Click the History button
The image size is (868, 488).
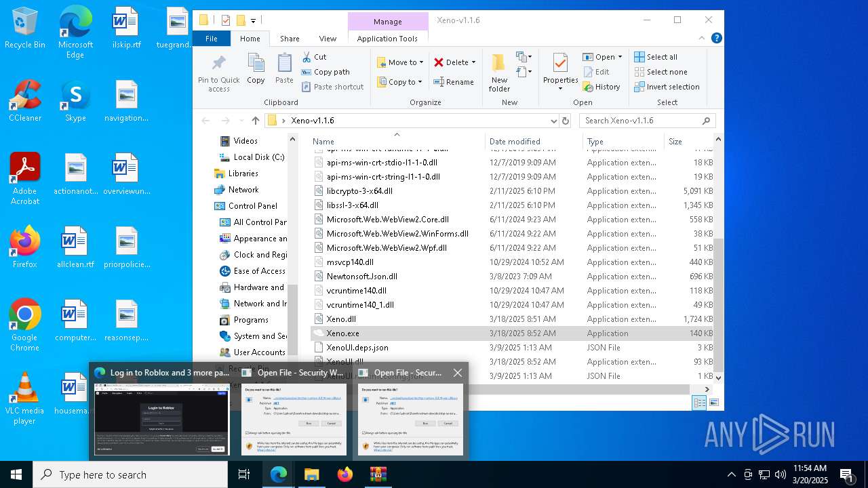coord(601,87)
